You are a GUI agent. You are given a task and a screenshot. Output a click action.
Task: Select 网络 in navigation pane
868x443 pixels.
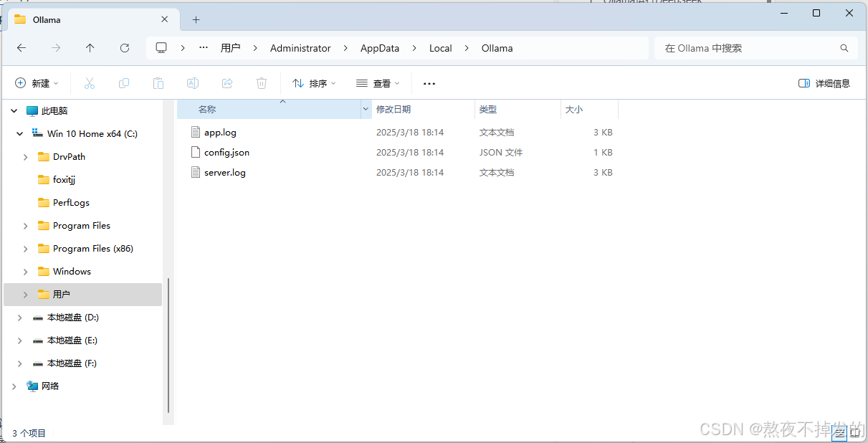pos(50,386)
